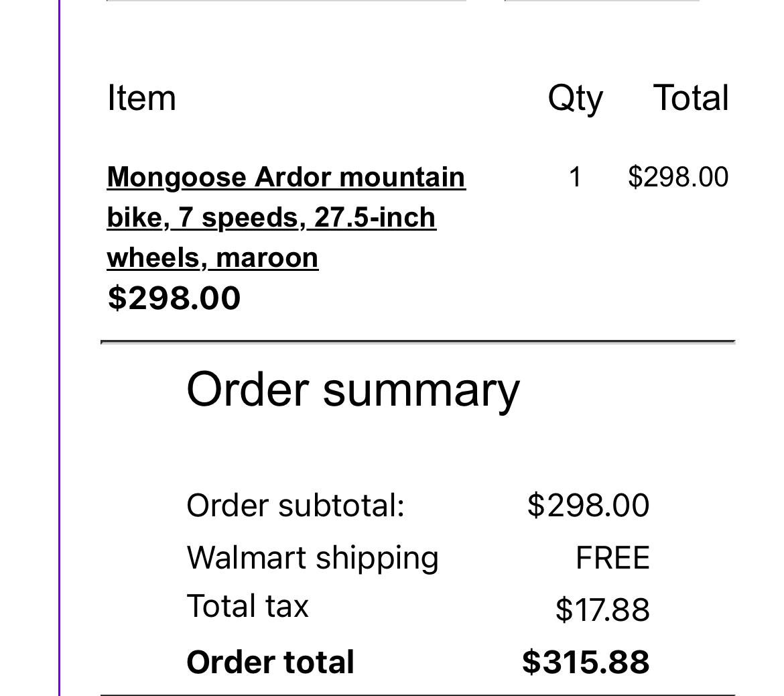Click the bold Order total label

270,662
